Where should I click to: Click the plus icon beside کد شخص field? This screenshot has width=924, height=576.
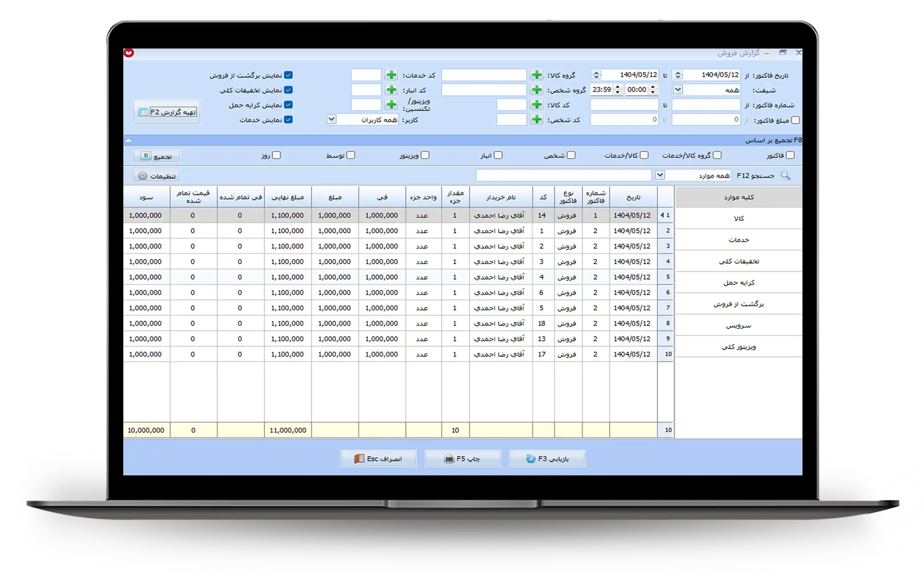click(536, 120)
